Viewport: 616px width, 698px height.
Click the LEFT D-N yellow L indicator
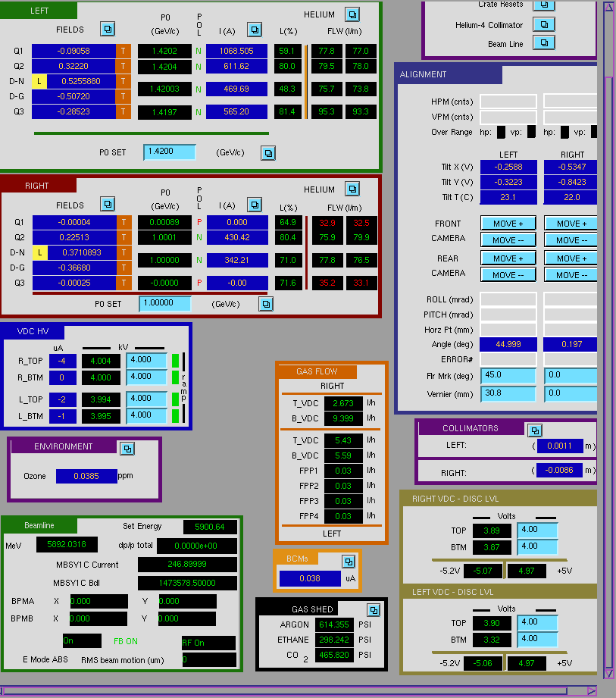(x=39, y=81)
